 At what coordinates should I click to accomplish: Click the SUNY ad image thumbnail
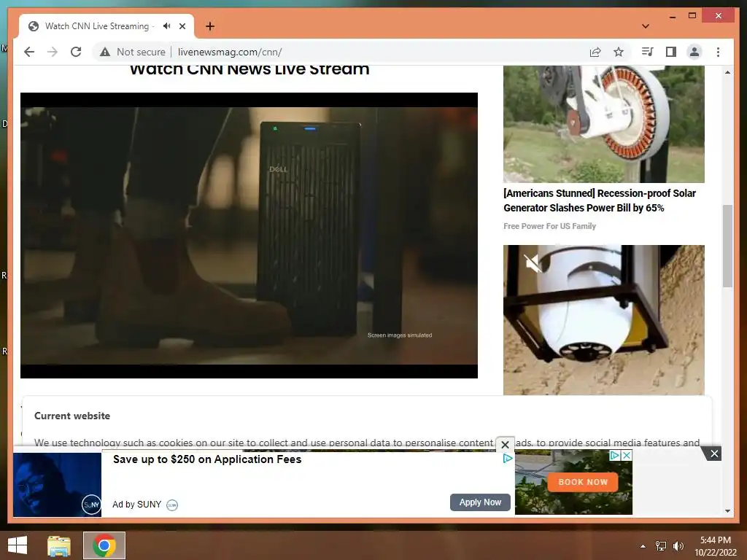pos(57,485)
